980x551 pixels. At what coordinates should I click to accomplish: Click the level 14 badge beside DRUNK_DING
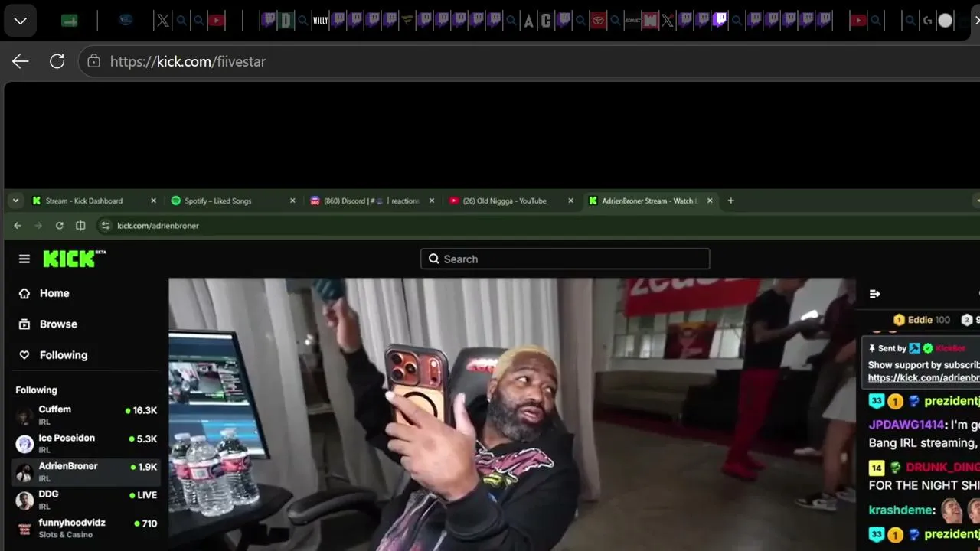coord(877,468)
